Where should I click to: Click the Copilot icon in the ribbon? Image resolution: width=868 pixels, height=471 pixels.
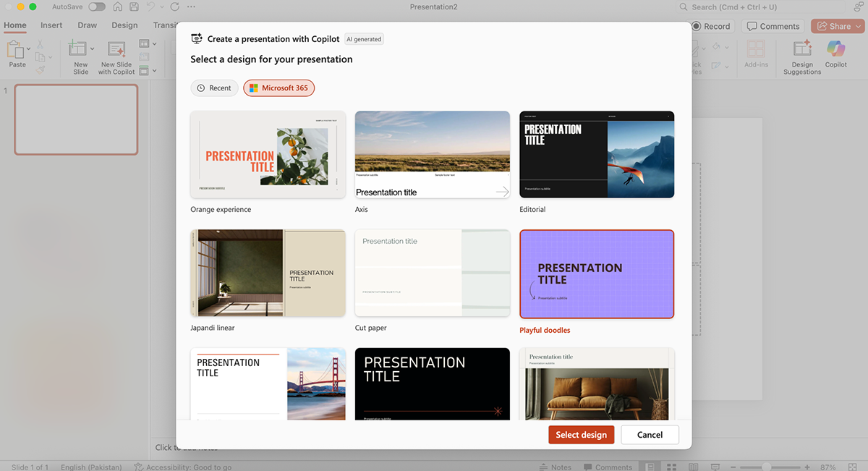click(835, 49)
